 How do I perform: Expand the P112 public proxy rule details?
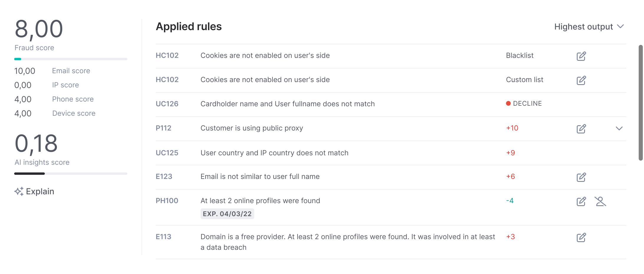tap(619, 128)
